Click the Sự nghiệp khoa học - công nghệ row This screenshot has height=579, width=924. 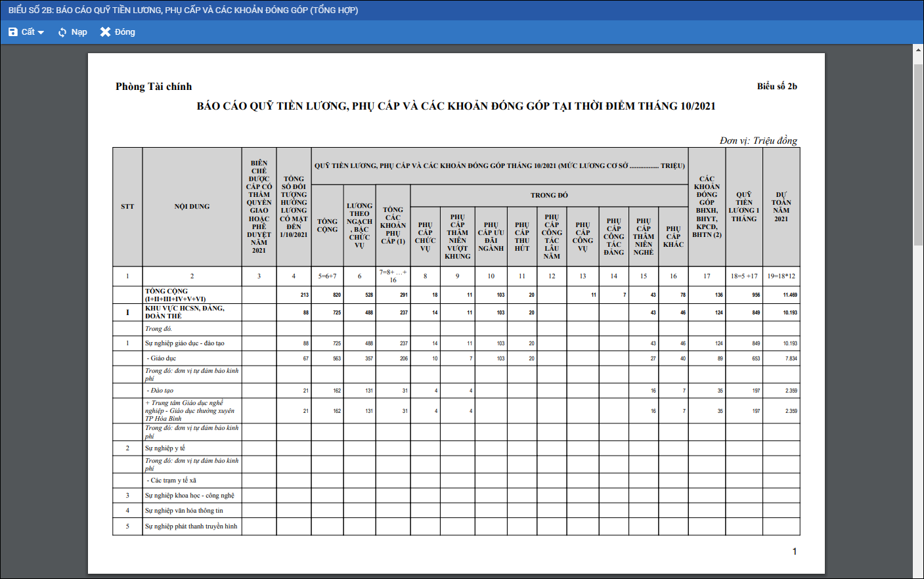coord(189,496)
